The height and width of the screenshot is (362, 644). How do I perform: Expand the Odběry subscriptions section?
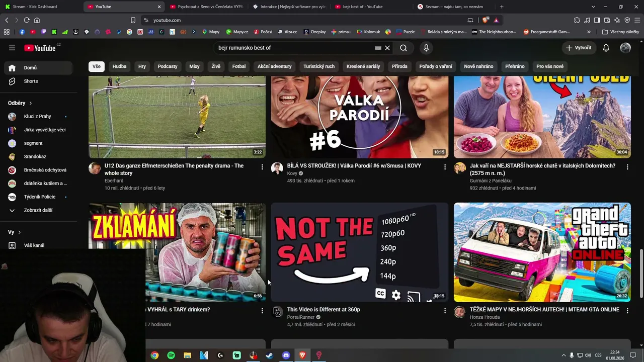coord(20,103)
